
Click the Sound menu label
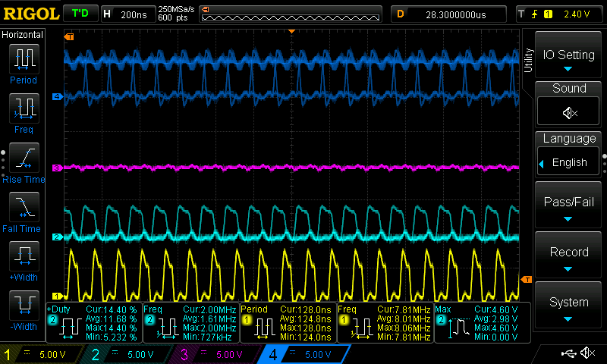click(x=569, y=88)
